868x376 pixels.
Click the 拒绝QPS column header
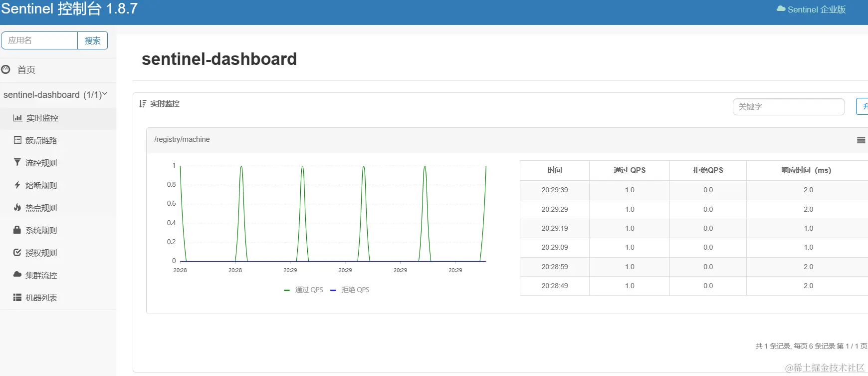[708, 170]
